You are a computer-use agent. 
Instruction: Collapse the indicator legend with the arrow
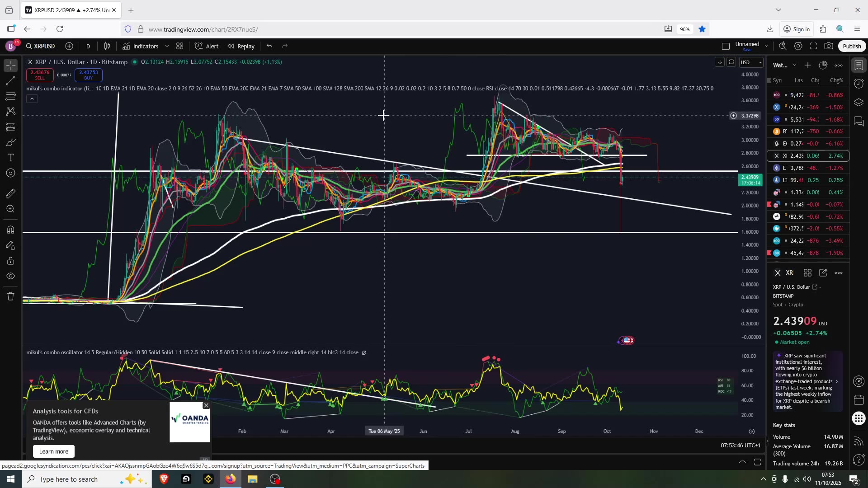32,99
